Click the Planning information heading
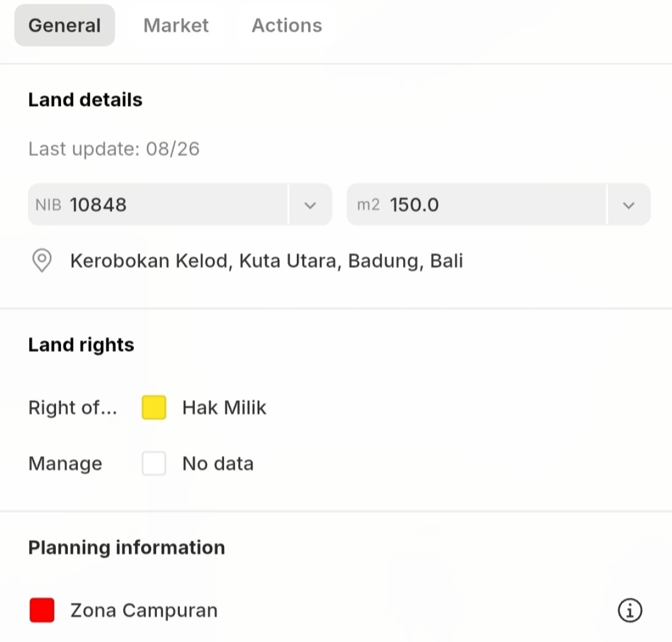672x642 pixels. (127, 547)
